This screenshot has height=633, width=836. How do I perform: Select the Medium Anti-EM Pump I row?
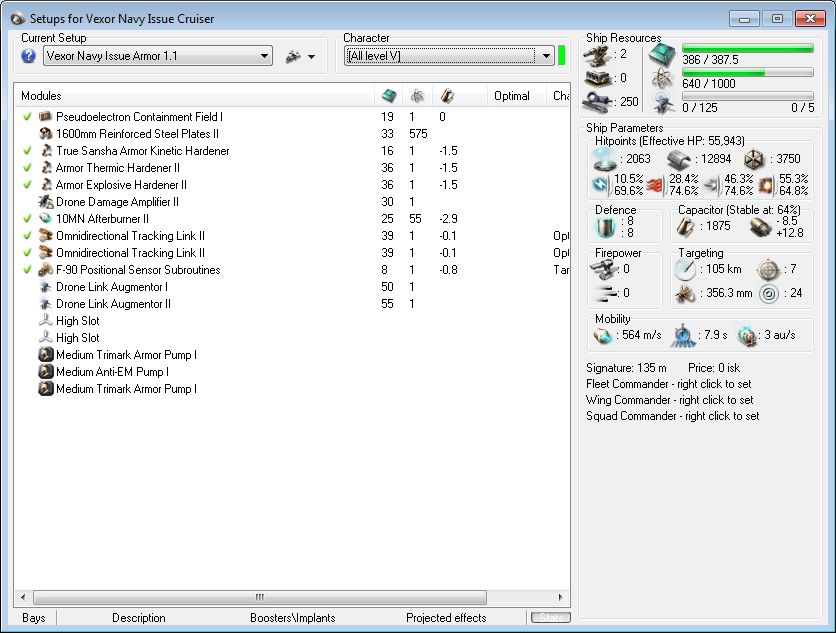pos(292,372)
